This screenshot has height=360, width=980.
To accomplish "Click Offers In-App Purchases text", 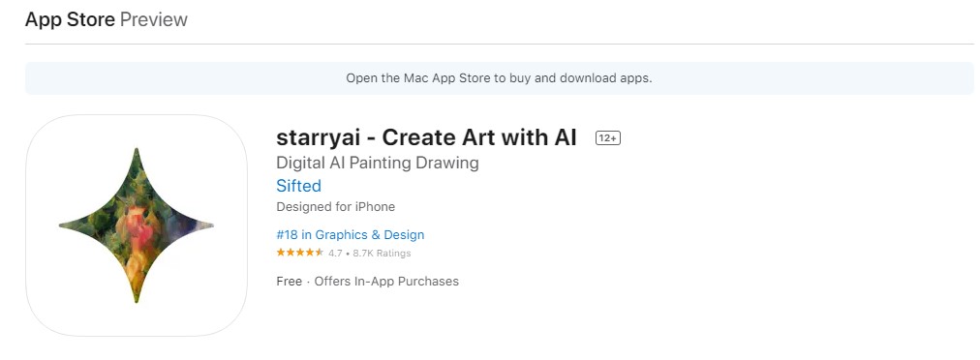I will pyautogui.click(x=386, y=282).
